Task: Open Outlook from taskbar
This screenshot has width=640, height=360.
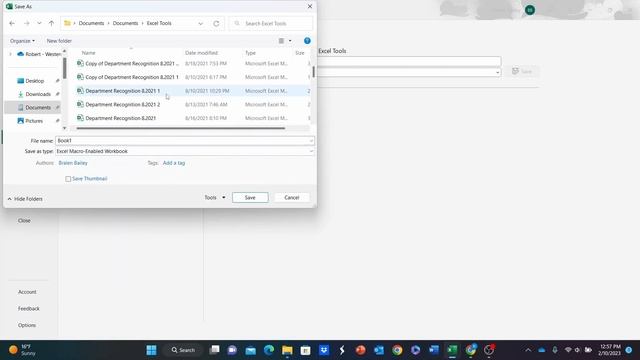Action: (379, 350)
